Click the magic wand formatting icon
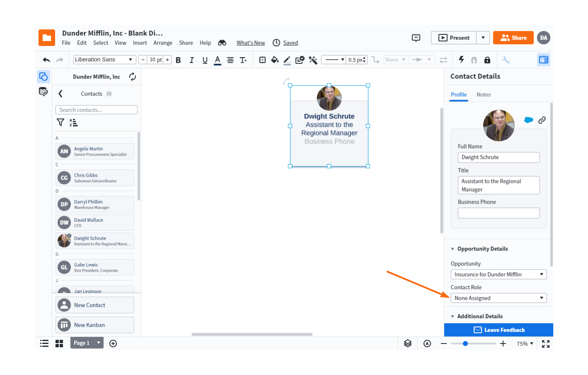Viewport: 588px width, 375px height. pyautogui.click(x=313, y=60)
